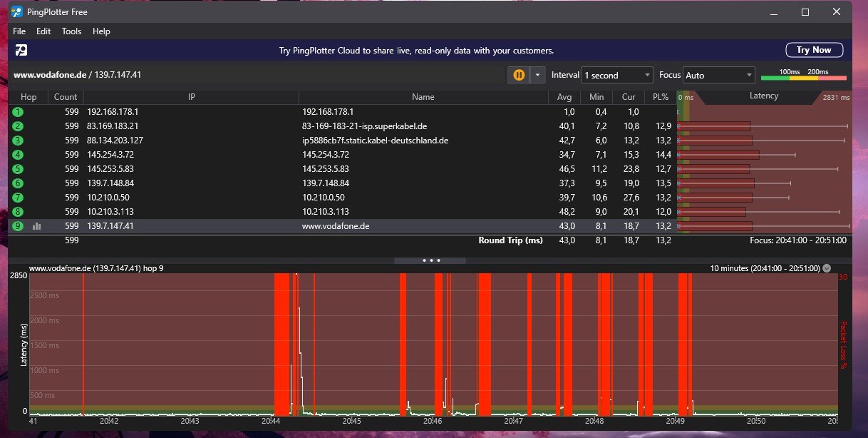Select the hop 2 green circle icon
Screen dimensions: 868x438
pos(18,126)
